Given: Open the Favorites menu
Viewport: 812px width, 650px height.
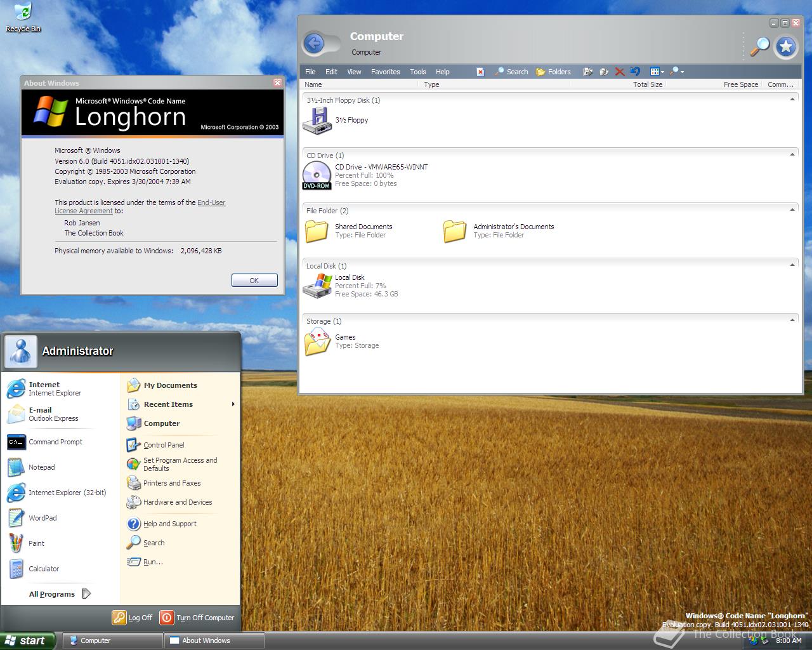Looking at the screenshot, I should (385, 72).
